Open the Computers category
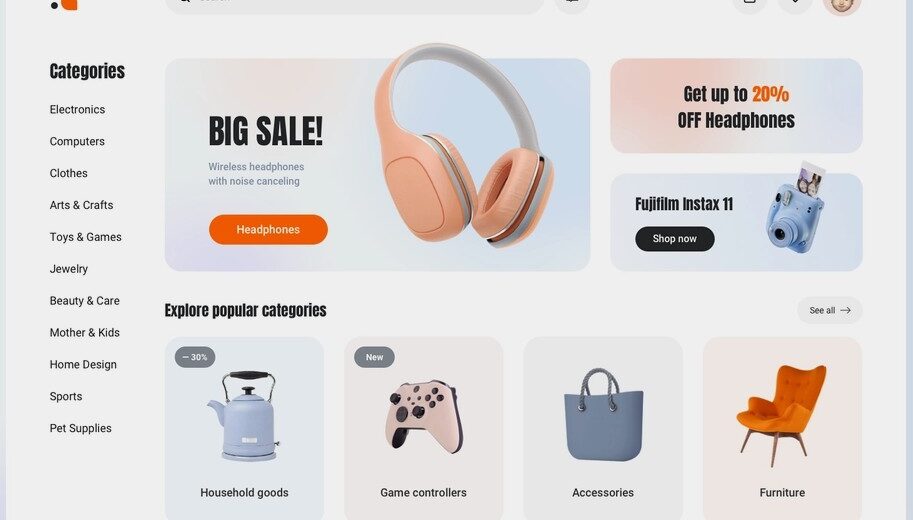913x520 pixels. coord(77,142)
